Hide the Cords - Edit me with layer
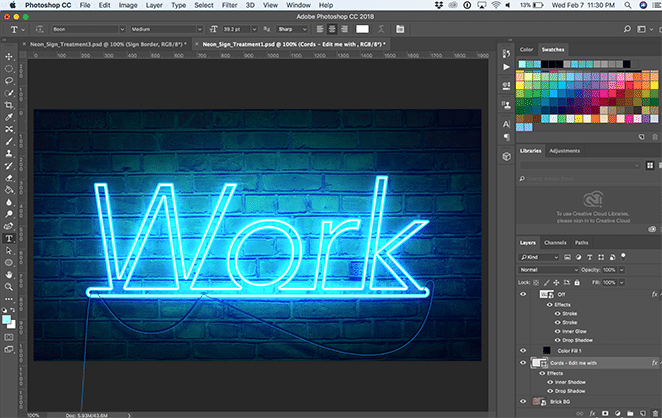 tap(522, 363)
